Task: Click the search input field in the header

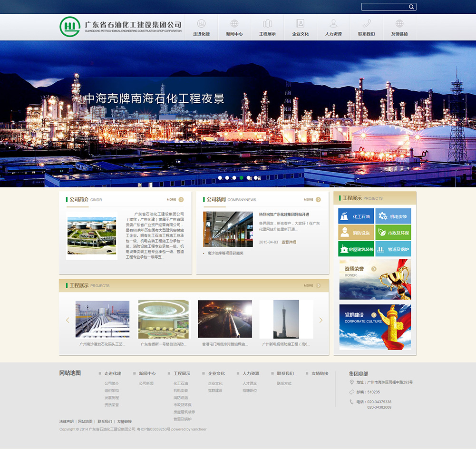Action: [x=385, y=7]
